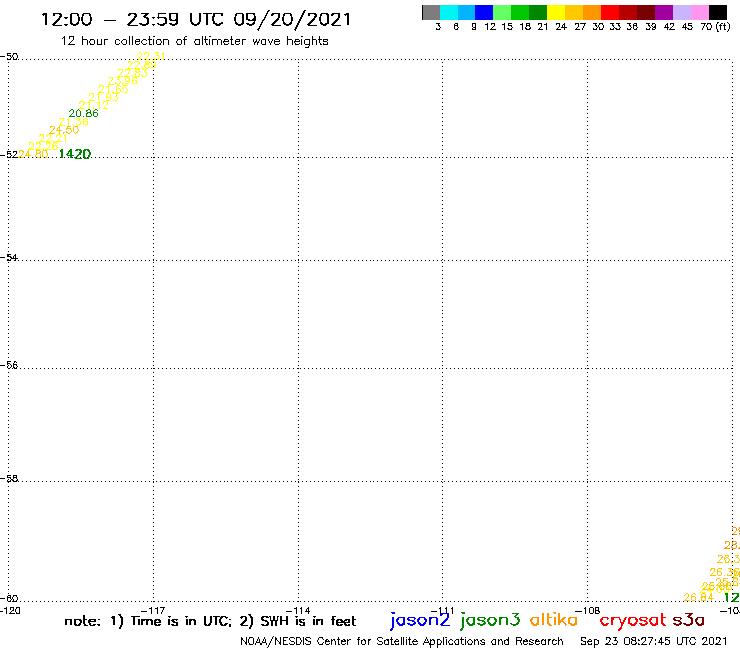
Task: Click the 's3a' satellite label
Action: 688,620
